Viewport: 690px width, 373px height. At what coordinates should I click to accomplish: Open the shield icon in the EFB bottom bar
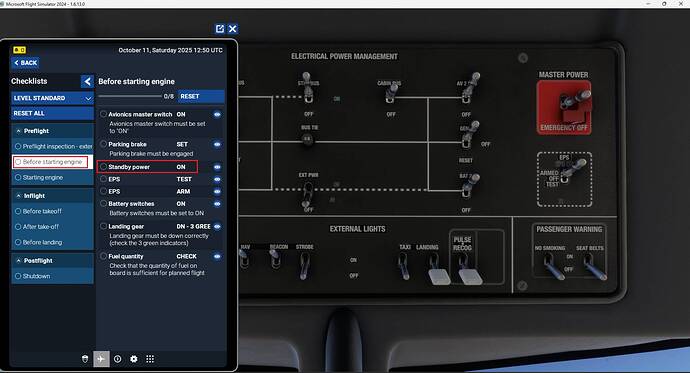click(x=85, y=359)
